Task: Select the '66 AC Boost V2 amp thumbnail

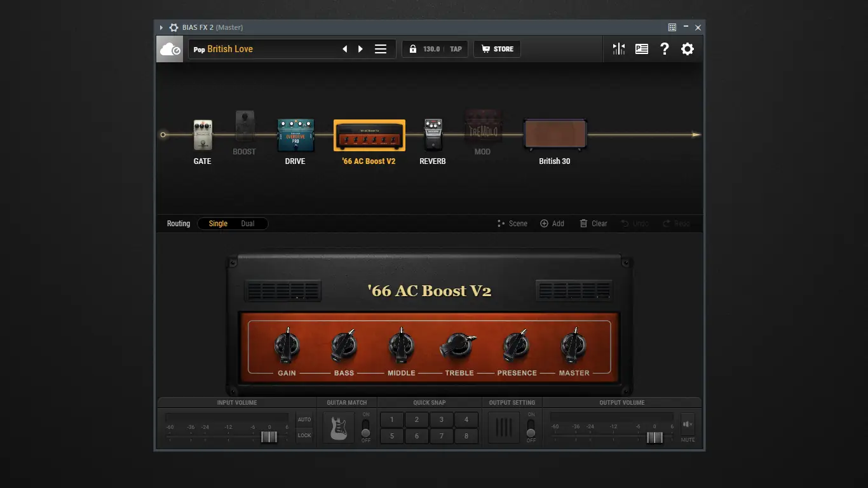Action: tap(369, 135)
